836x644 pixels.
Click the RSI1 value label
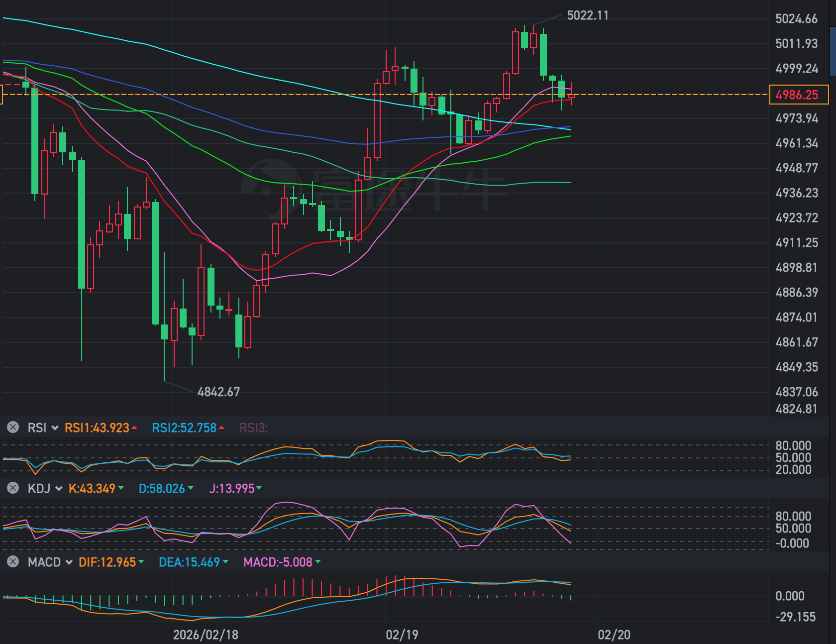[97, 428]
